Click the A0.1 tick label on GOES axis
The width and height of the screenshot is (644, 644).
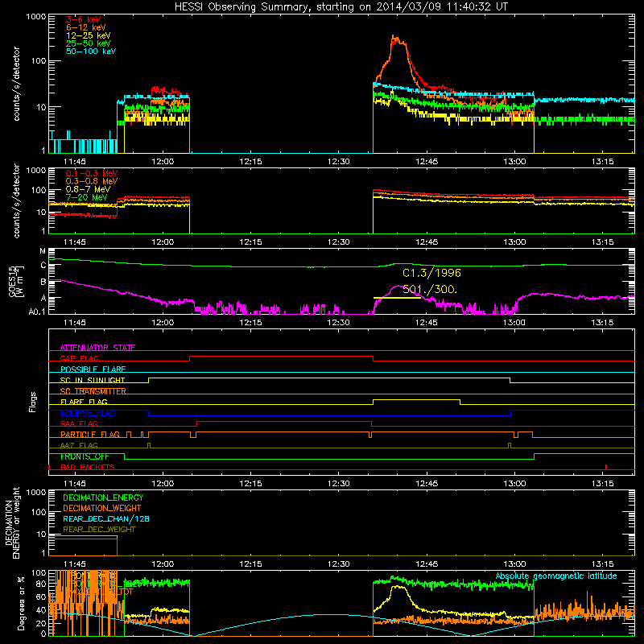tap(37, 312)
